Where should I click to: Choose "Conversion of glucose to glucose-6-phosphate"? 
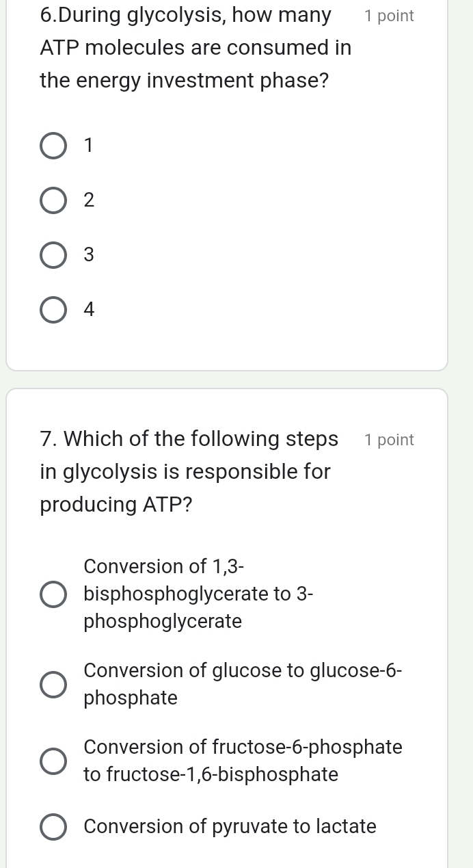53,684
